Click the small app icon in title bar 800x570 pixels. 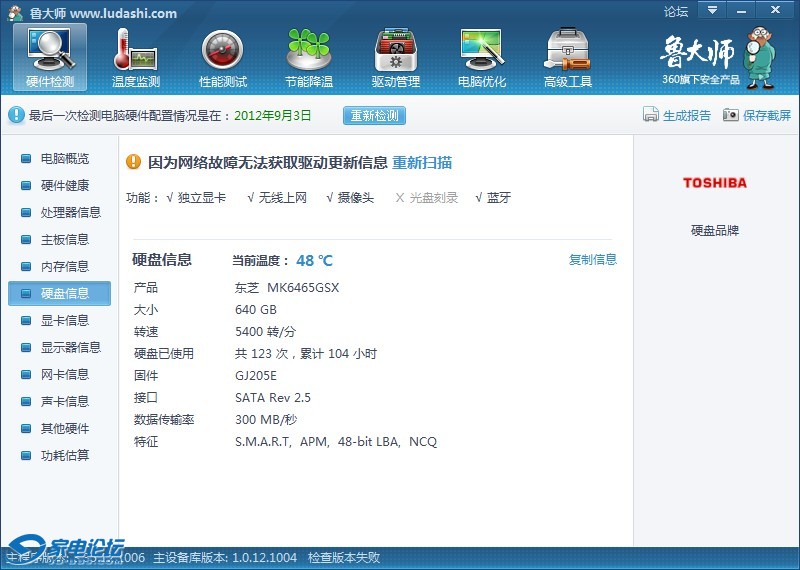(x=15, y=13)
